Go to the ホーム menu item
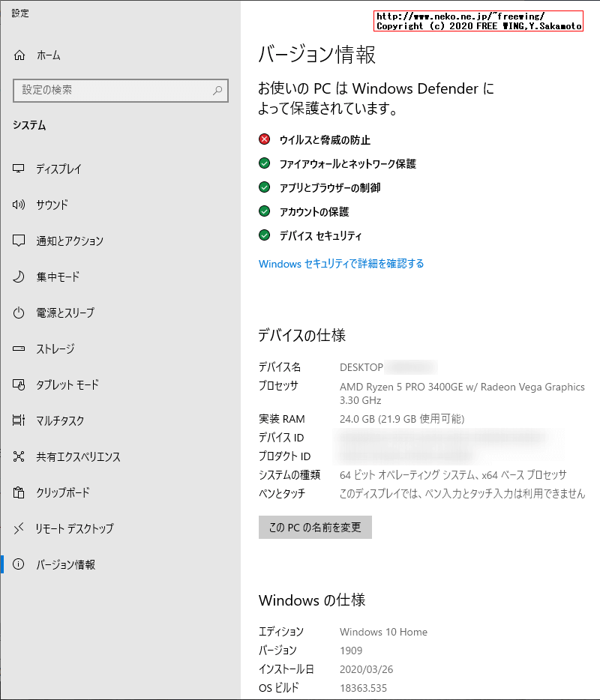 [49, 54]
